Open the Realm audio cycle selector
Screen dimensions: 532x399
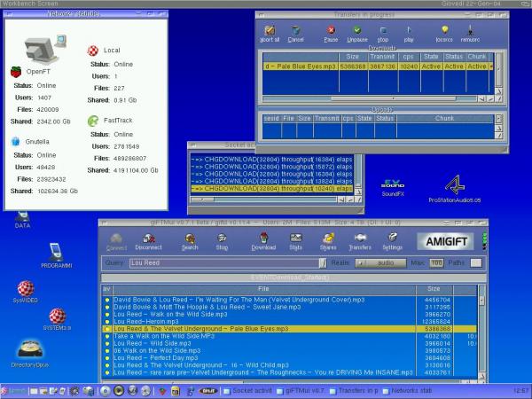point(380,263)
